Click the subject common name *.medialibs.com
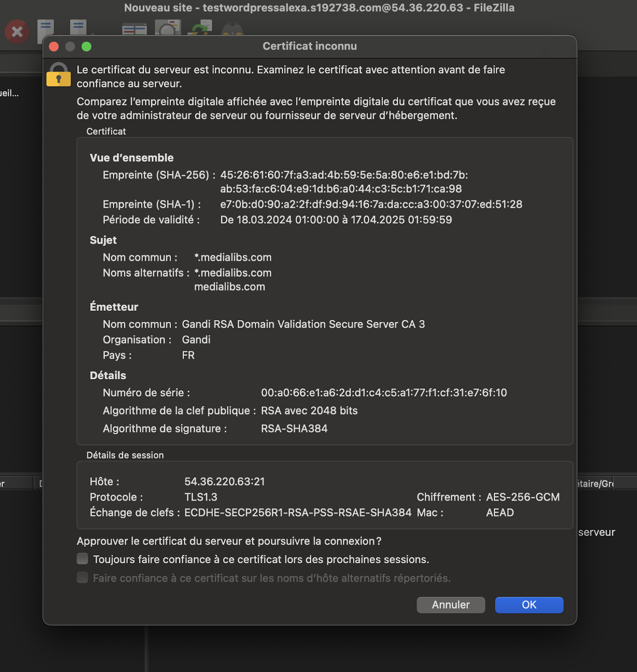Screen dimensions: 637x672 click(x=233, y=257)
